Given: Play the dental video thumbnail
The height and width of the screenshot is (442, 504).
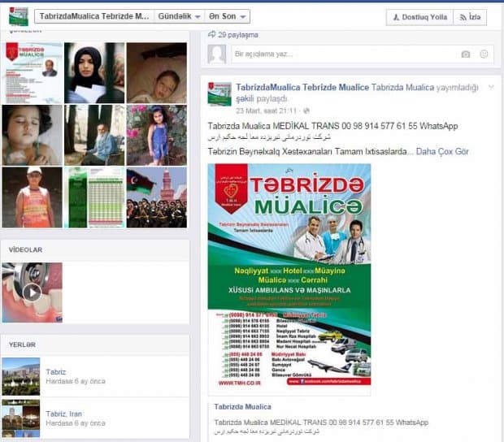Looking at the screenshot, I should [x=33, y=292].
